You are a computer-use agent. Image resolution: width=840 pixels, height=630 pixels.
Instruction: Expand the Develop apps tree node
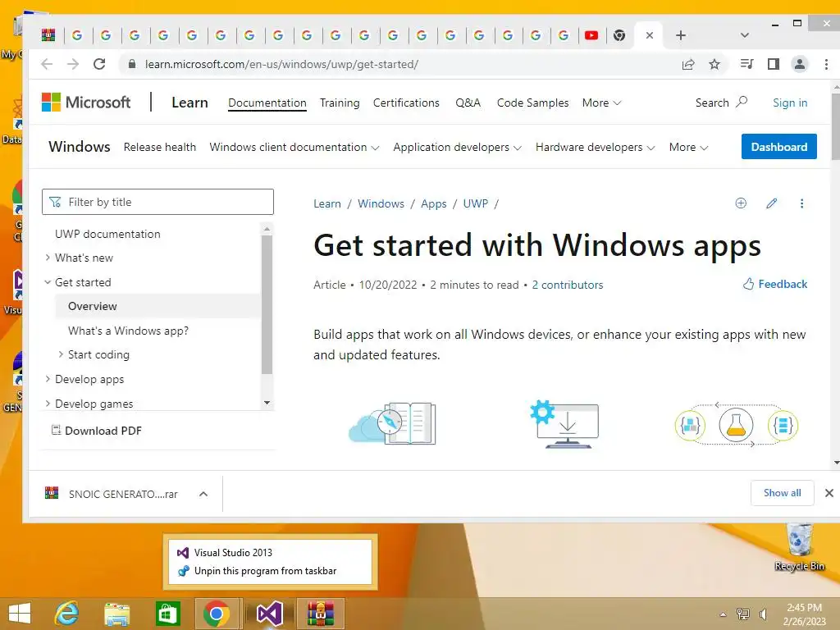[x=48, y=379]
